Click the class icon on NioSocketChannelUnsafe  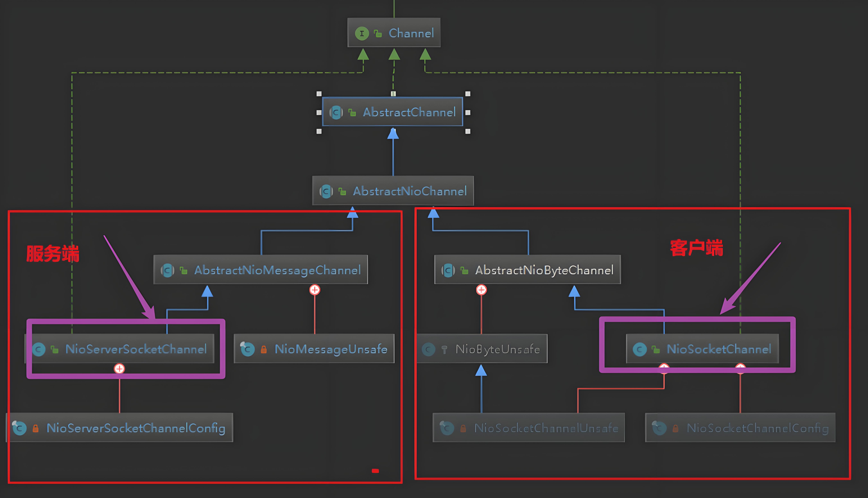click(447, 428)
